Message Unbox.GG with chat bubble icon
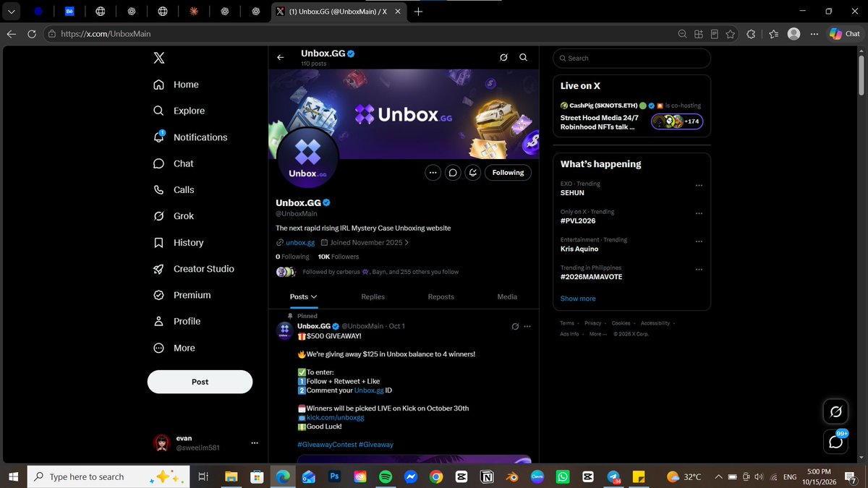 point(453,173)
